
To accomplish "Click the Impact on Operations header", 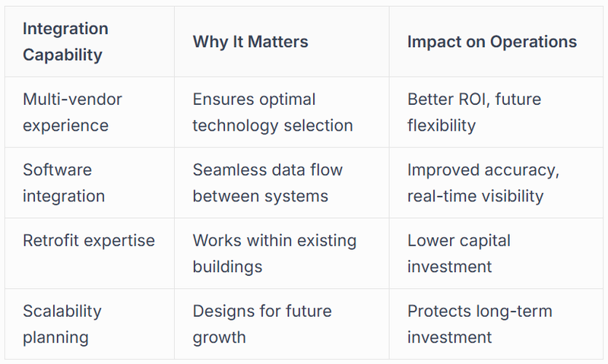I will tap(492, 42).
